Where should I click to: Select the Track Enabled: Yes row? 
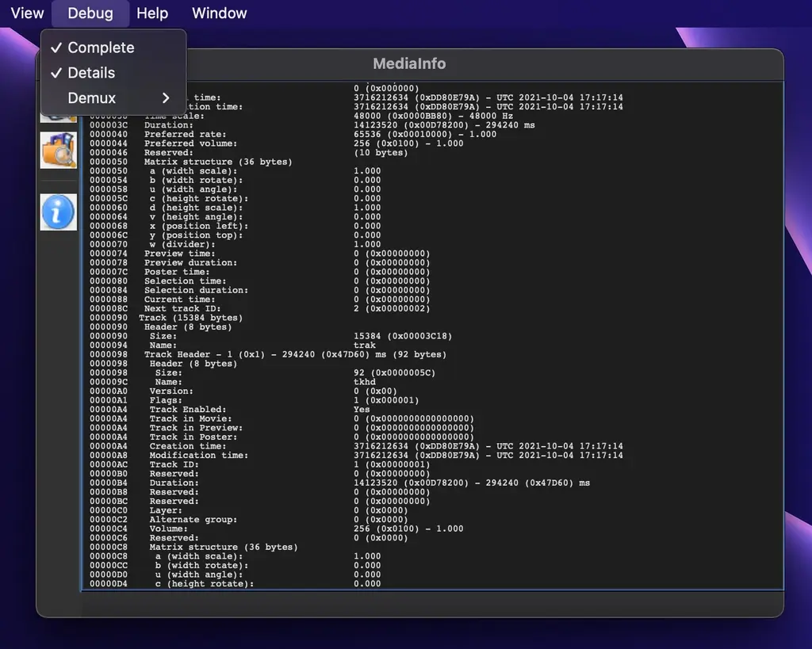point(230,410)
